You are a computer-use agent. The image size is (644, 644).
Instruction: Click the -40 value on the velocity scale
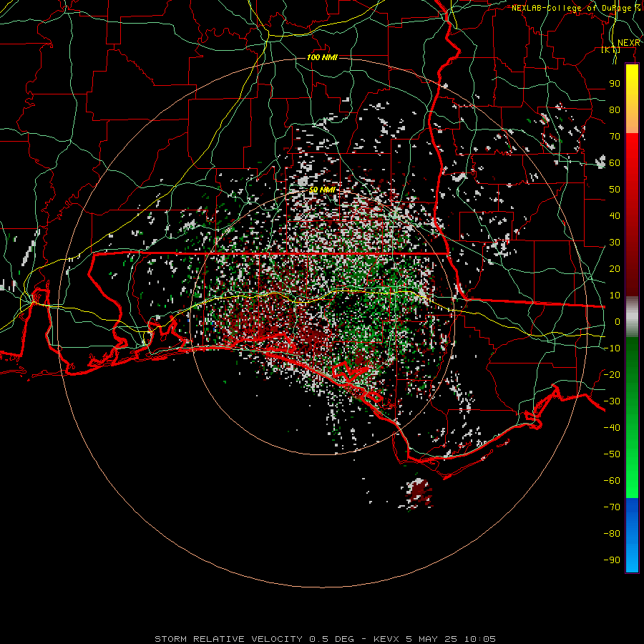click(612, 428)
